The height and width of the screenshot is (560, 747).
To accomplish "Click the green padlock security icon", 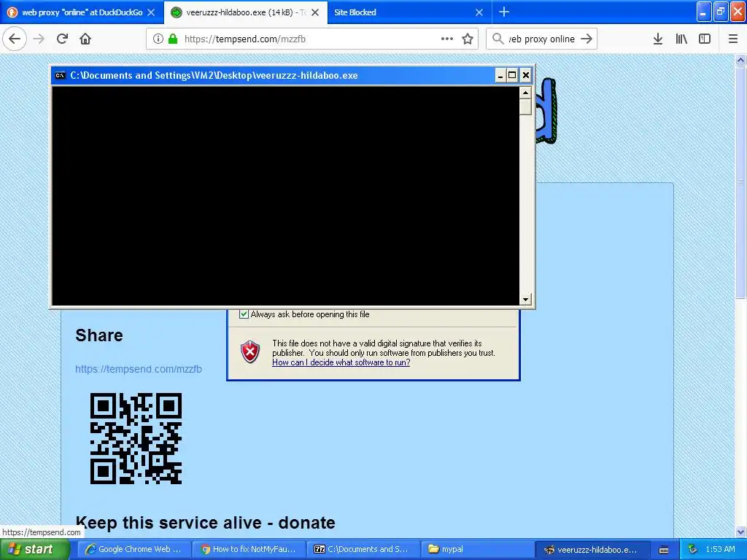I will point(173,39).
